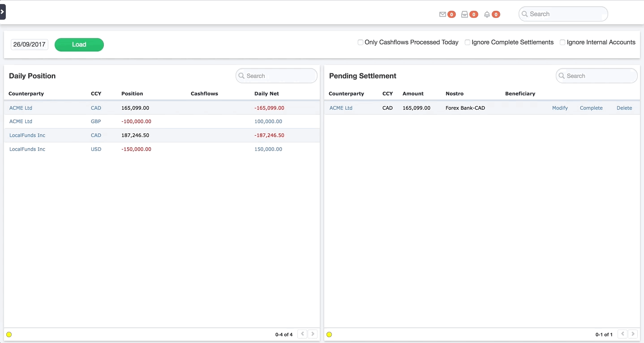Sort Pending Settlement by Nostro column
Screen dimensions: 644x343
(x=455, y=94)
